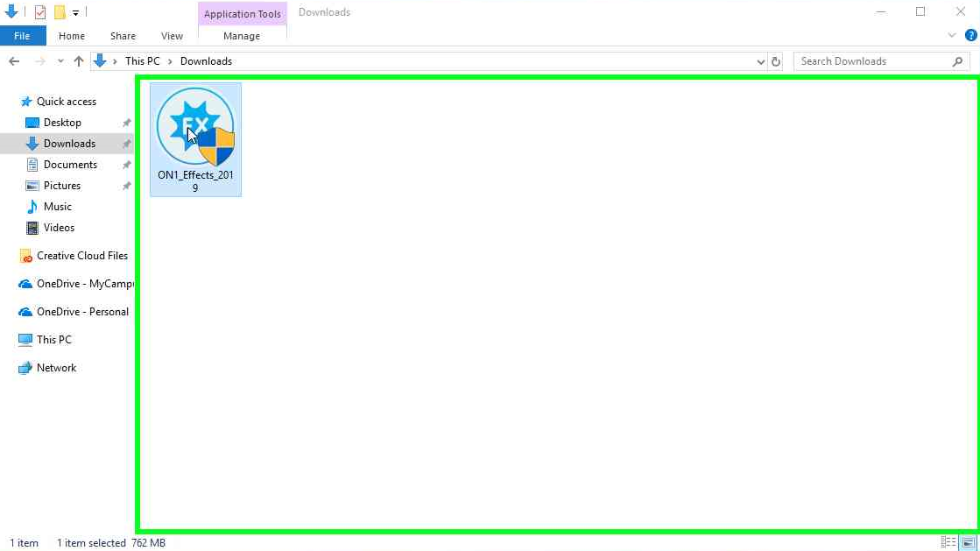Click the Downloads folder icon in address bar
Screen dimensions: 980x551
[99, 60]
